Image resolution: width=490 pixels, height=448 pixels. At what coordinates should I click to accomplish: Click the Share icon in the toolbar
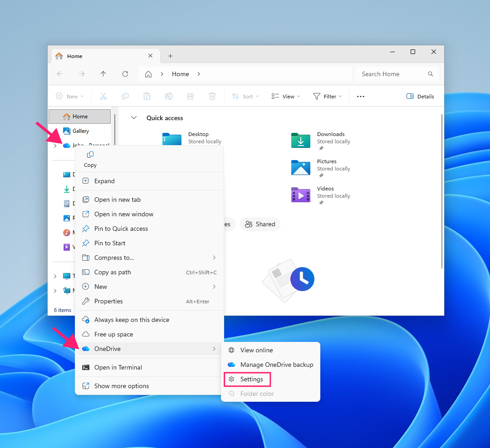coord(191,96)
